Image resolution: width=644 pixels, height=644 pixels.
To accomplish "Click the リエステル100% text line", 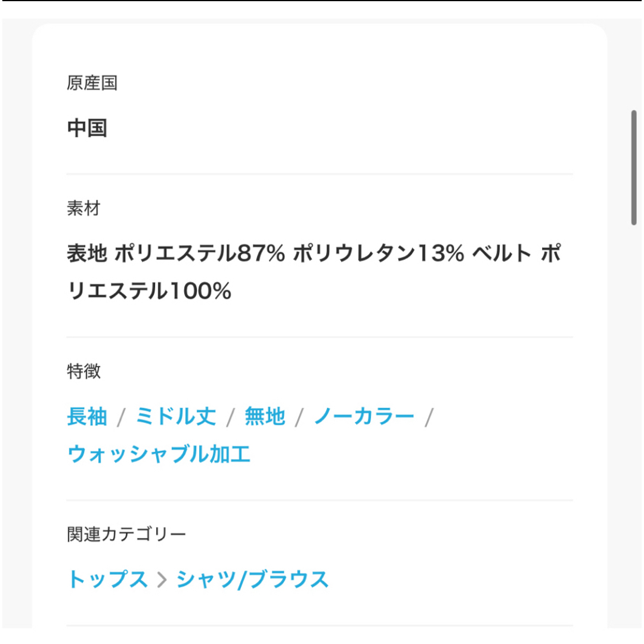I will [x=149, y=291].
